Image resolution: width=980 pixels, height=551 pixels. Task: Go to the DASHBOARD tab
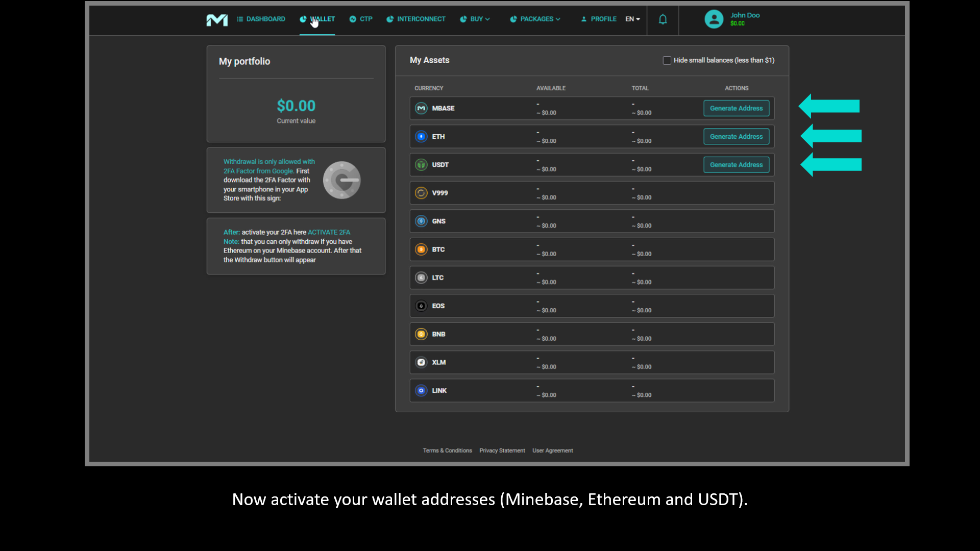tap(261, 19)
